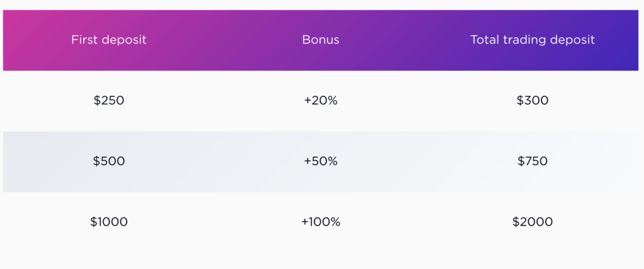
Task: Click the +100% bonus value
Action: coord(321,222)
